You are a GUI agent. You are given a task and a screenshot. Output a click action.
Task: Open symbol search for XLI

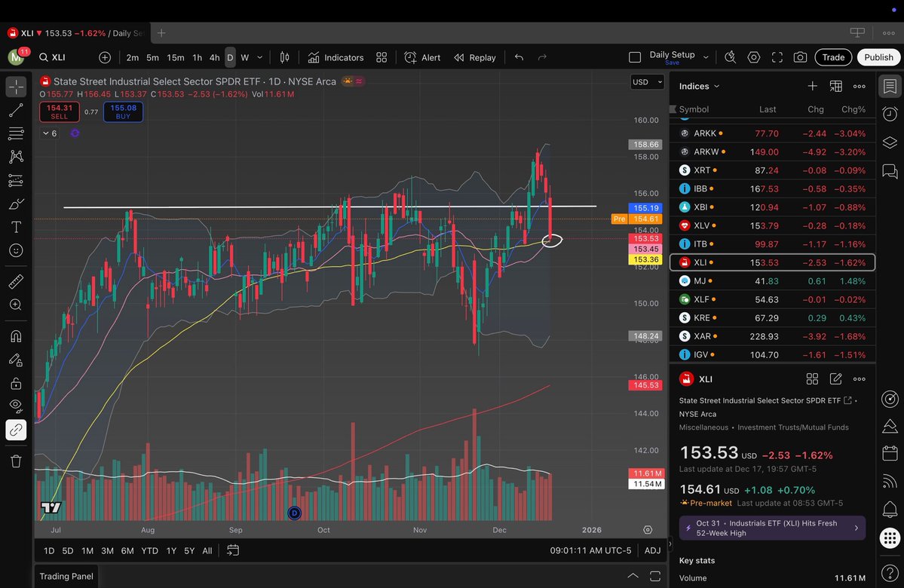53,57
